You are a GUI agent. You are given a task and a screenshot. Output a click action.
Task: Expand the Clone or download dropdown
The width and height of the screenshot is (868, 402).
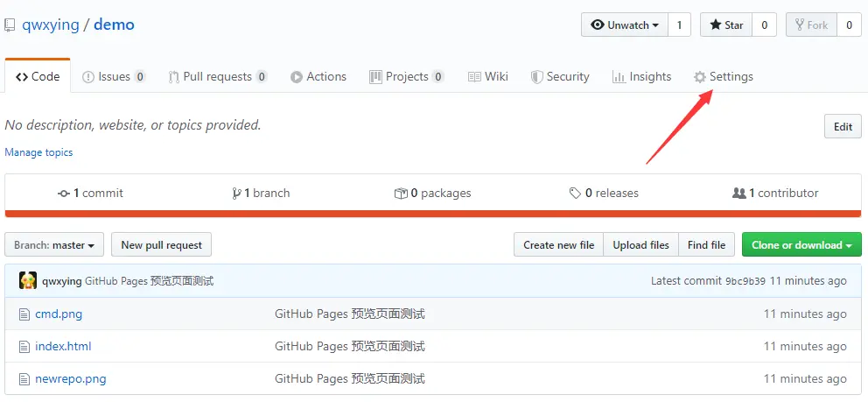(x=801, y=244)
